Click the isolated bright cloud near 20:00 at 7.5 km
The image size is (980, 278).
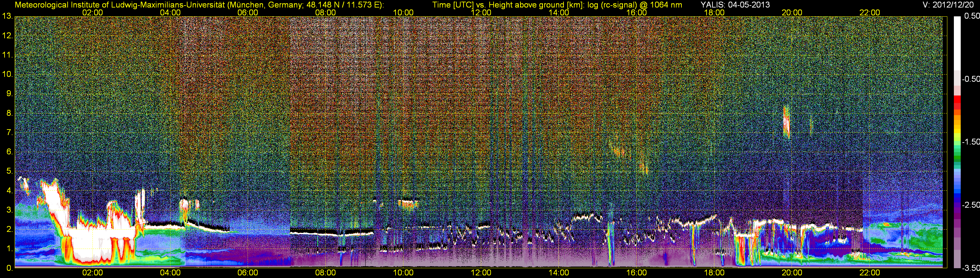787,123
